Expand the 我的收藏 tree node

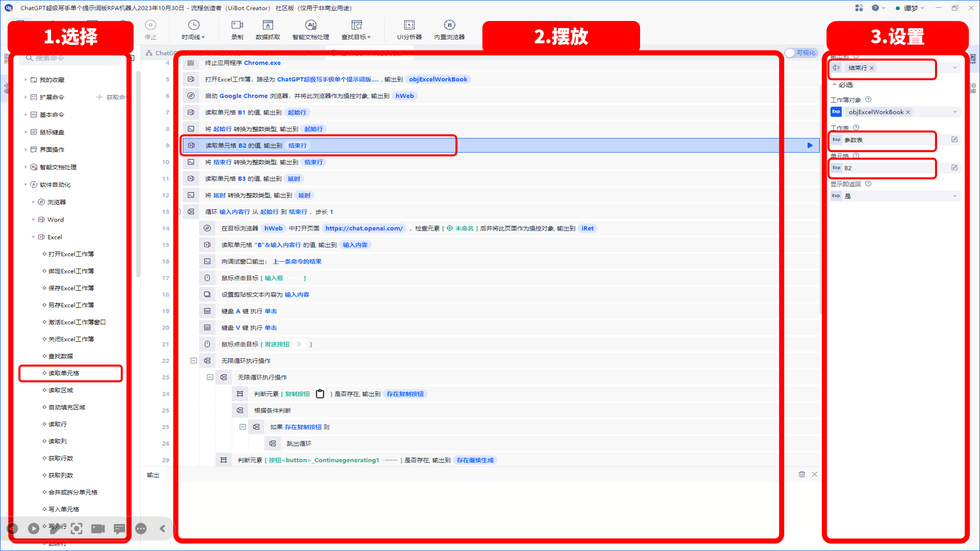(x=26, y=80)
